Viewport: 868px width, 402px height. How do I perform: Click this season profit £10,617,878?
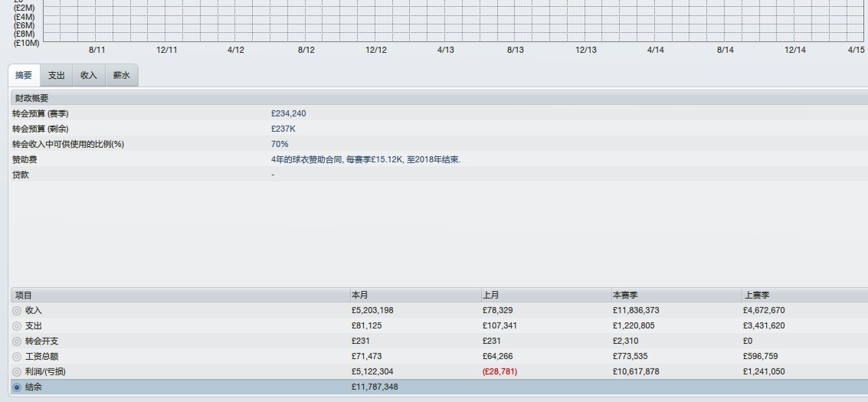(636, 371)
